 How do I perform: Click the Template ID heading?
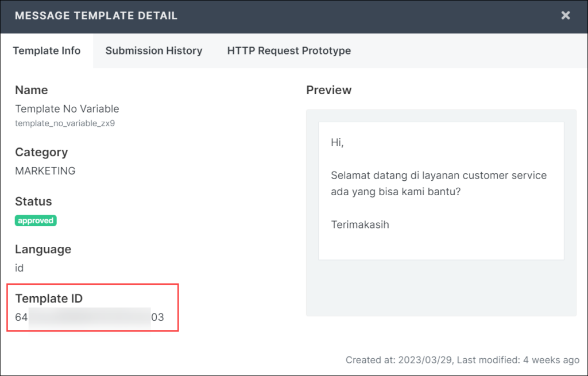49,299
